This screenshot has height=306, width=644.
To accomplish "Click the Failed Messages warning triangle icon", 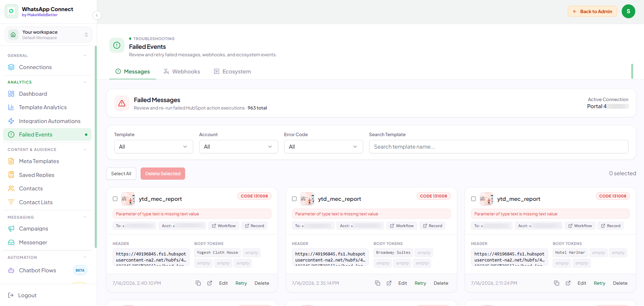I will point(122,103).
